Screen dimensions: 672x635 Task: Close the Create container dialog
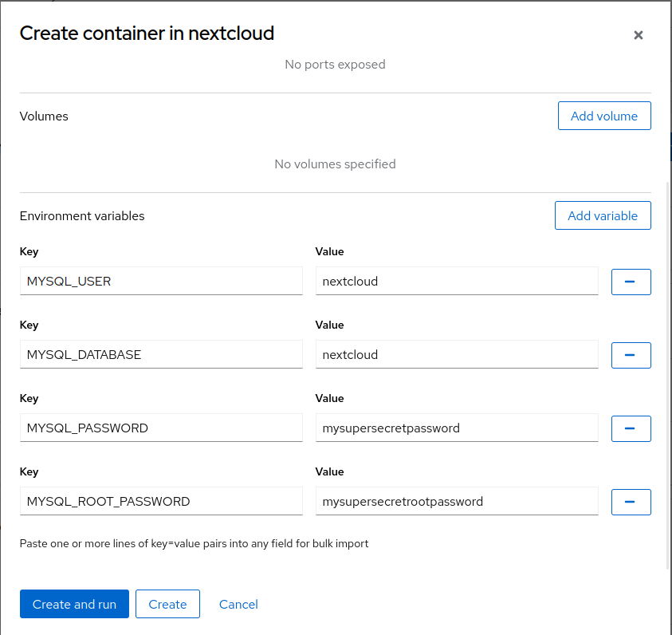638,35
